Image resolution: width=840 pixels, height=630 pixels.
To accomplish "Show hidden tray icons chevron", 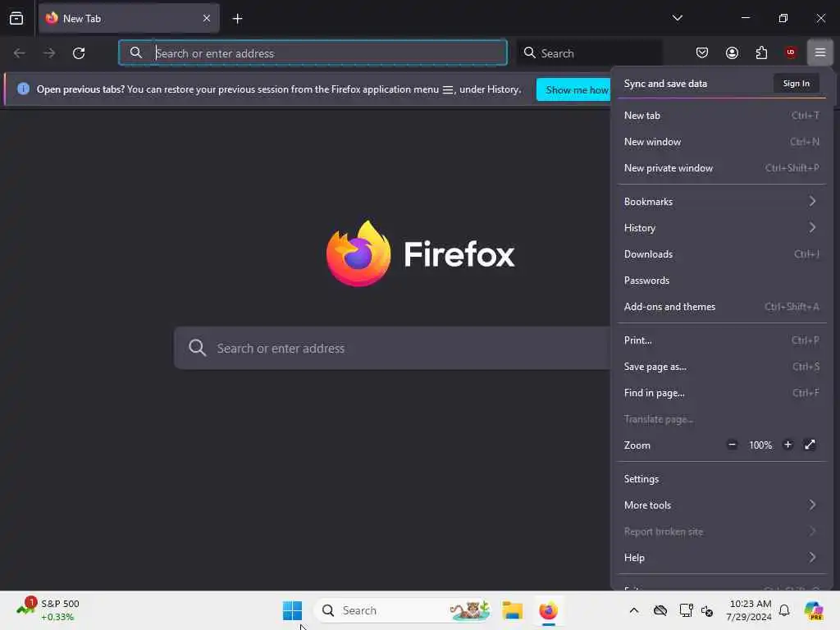I will click(634, 610).
